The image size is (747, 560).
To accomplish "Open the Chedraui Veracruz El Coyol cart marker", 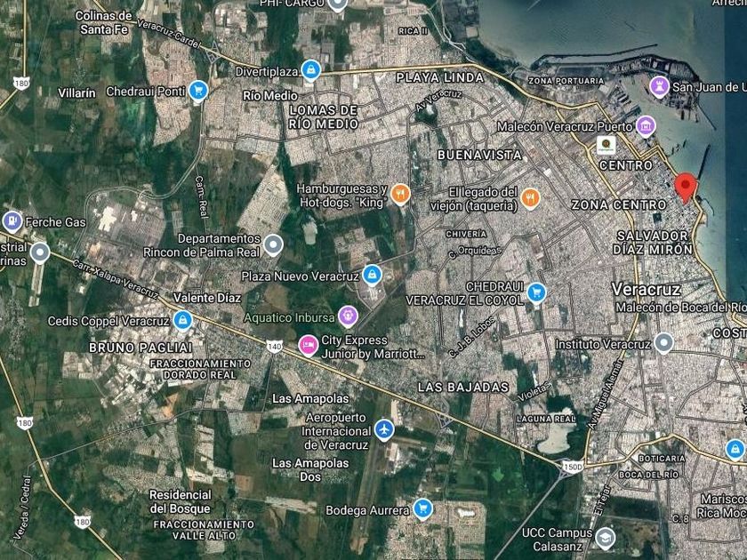I will pos(536,292).
